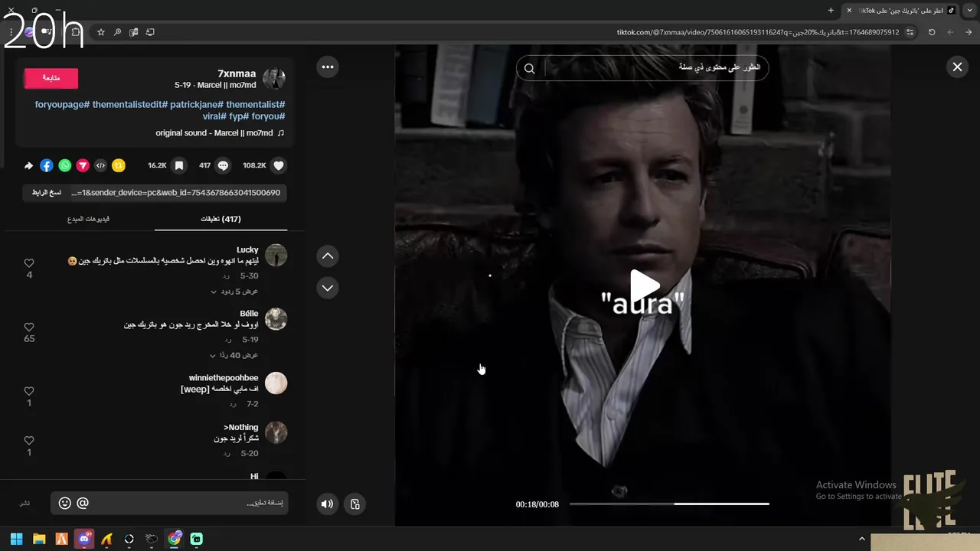Share the video to Facebook
Viewport: 980px width, 551px height.
(47, 165)
